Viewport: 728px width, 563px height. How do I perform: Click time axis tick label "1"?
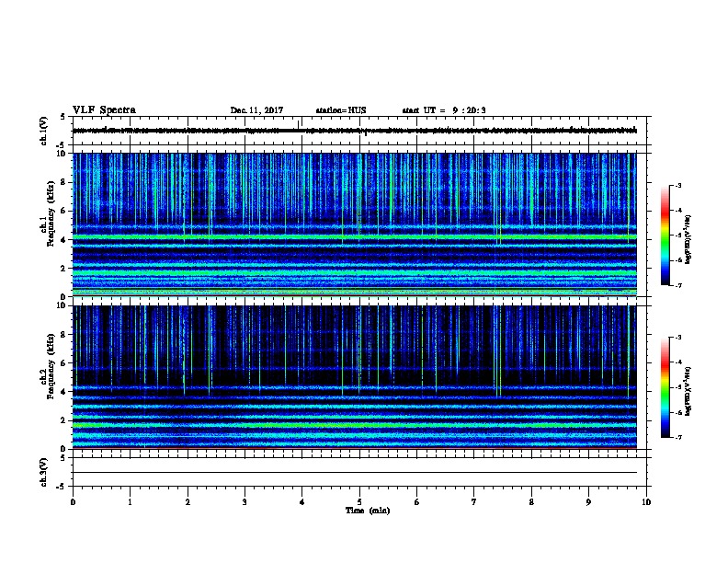130,502
